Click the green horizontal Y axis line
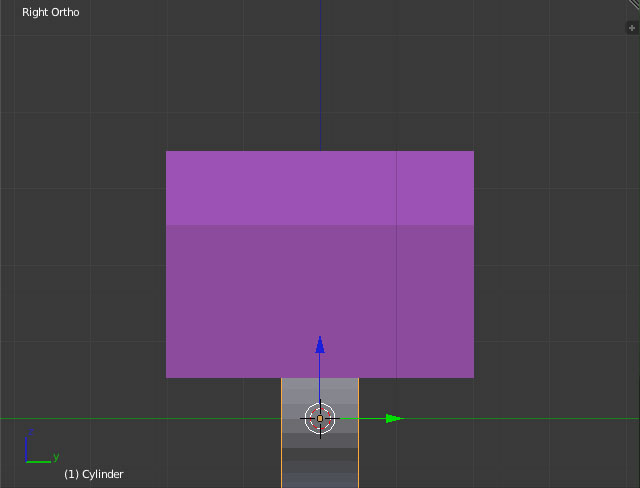640x488 pixels. coord(150,418)
